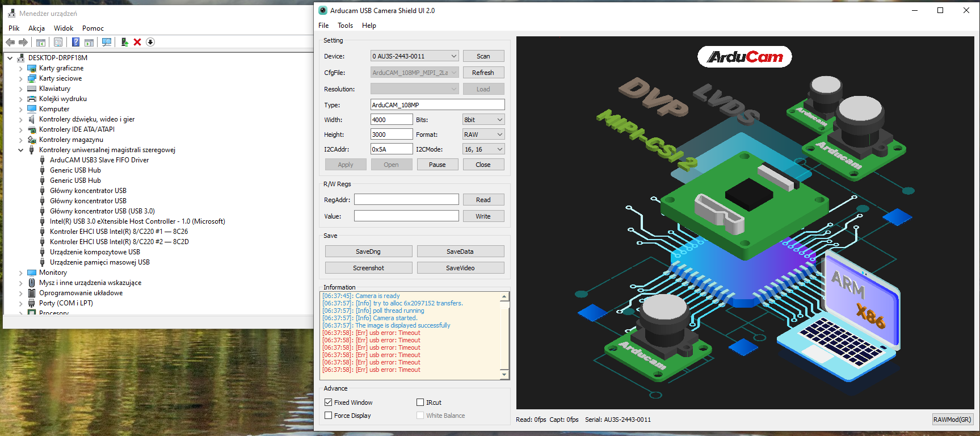Click the Refresh button

point(483,73)
